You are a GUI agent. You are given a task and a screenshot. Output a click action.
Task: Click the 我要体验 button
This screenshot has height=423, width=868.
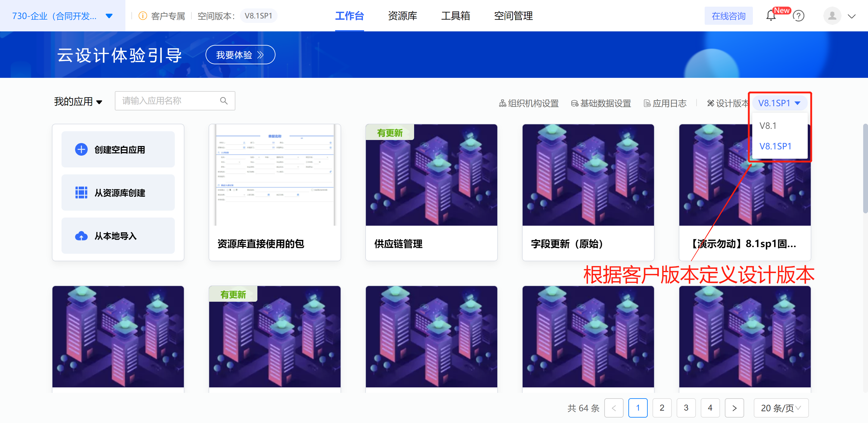coord(240,55)
